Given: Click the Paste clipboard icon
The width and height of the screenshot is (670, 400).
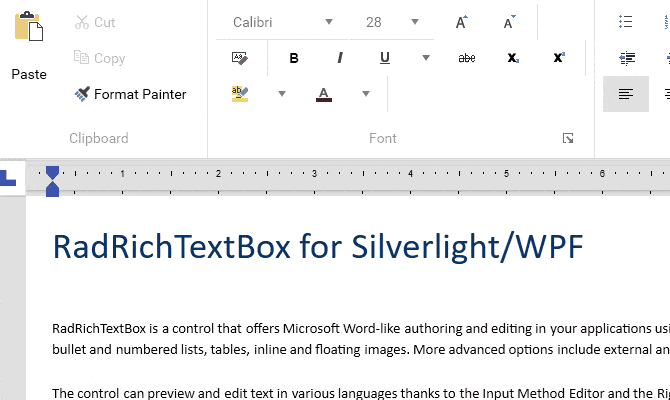Looking at the screenshot, I should [x=29, y=26].
